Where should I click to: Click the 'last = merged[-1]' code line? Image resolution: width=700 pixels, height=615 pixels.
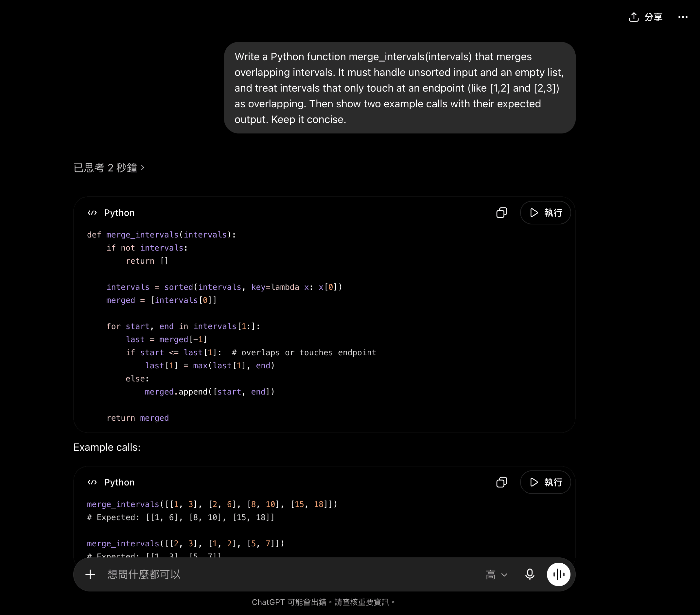pos(166,339)
